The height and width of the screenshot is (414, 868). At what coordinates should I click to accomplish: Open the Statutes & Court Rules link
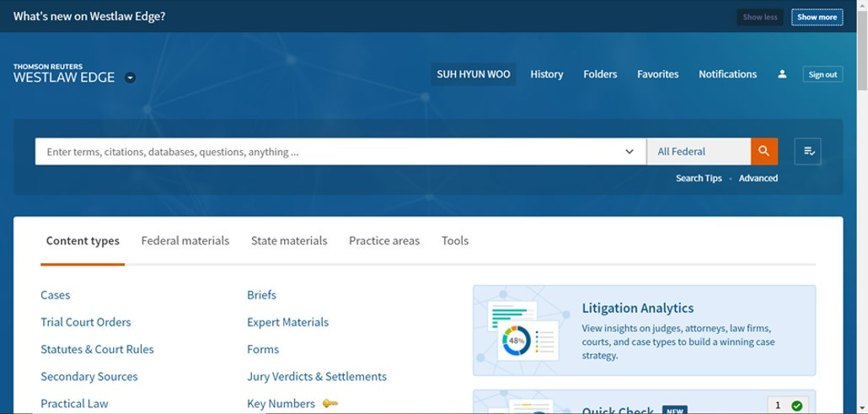(98, 349)
